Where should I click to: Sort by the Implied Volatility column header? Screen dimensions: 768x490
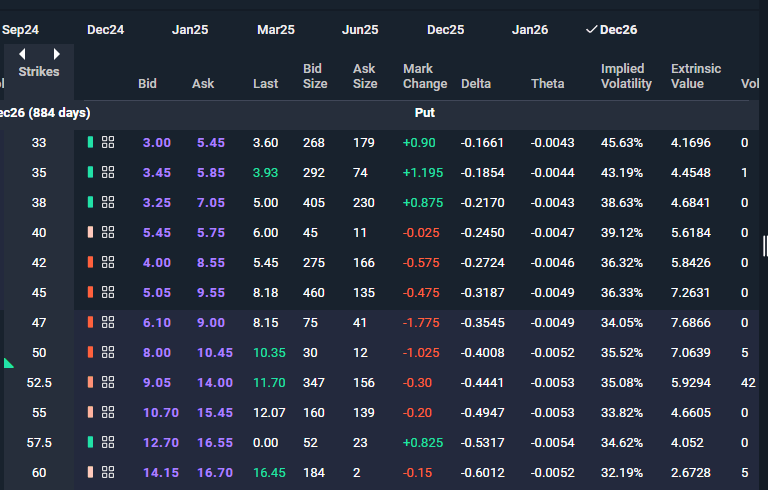click(626, 76)
